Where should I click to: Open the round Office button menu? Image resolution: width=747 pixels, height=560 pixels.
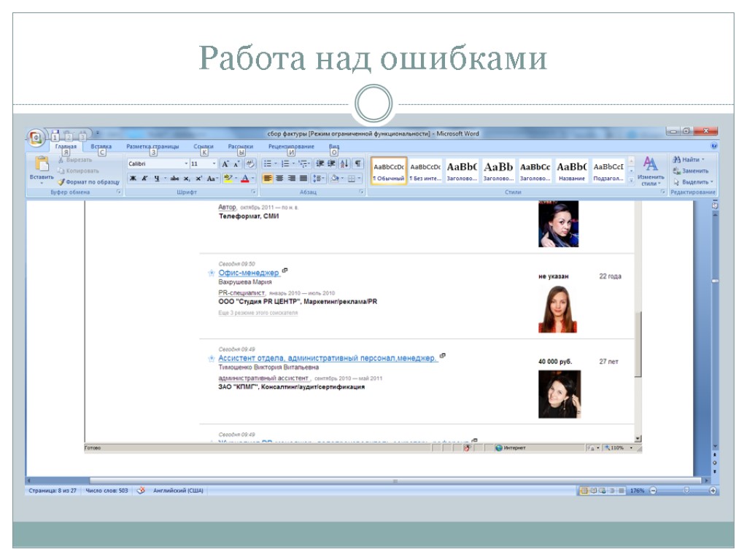36,138
